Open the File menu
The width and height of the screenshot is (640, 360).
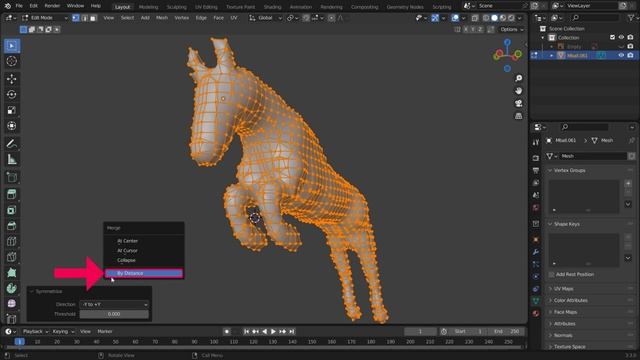(x=19, y=6)
